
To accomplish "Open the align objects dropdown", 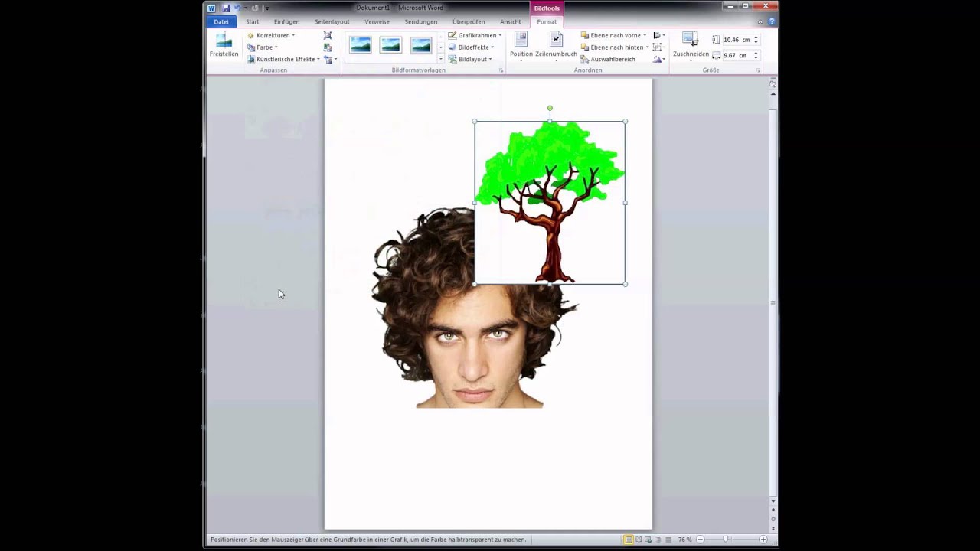I will pyautogui.click(x=658, y=35).
